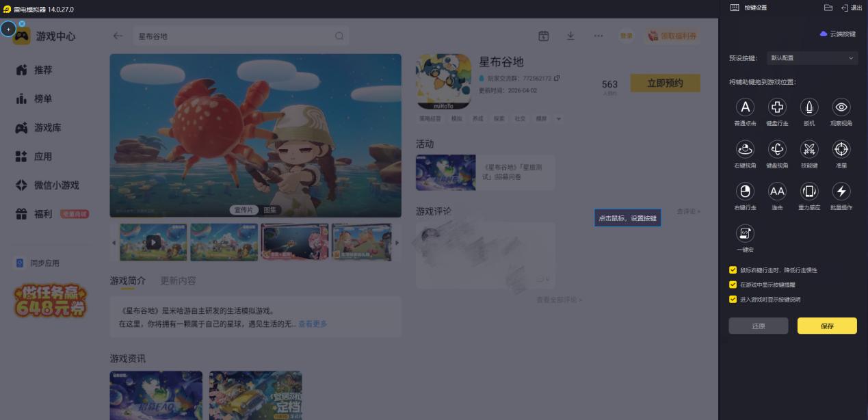The height and width of the screenshot is (420, 868).
Task: Go back with the left arrow
Action: click(x=118, y=36)
